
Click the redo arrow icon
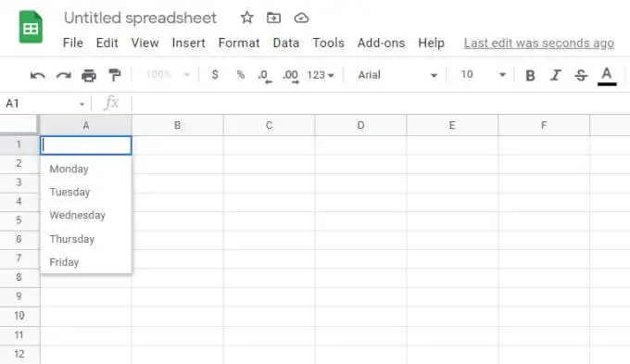[x=64, y=75]
